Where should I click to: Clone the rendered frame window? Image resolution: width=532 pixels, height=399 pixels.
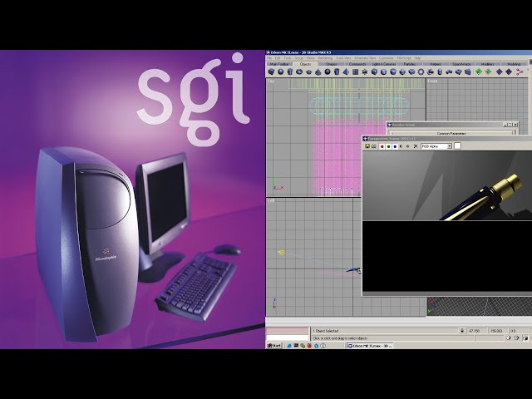374,146
